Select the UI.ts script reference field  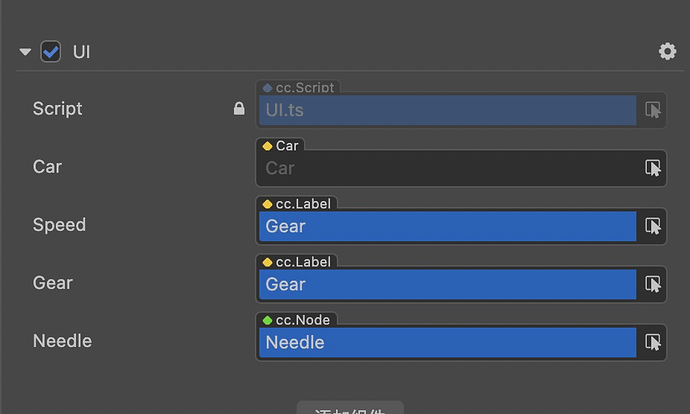pyautogui.click(x=446, y=110)
